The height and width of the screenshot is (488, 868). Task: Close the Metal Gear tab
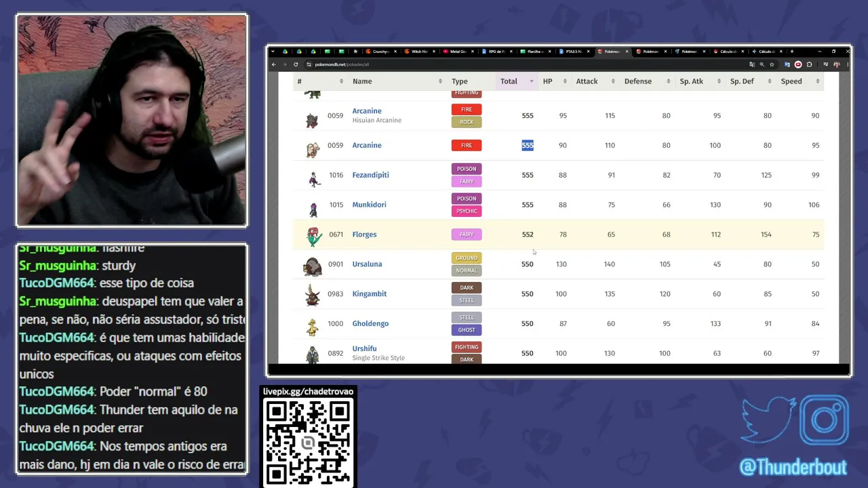click(472, 52)
